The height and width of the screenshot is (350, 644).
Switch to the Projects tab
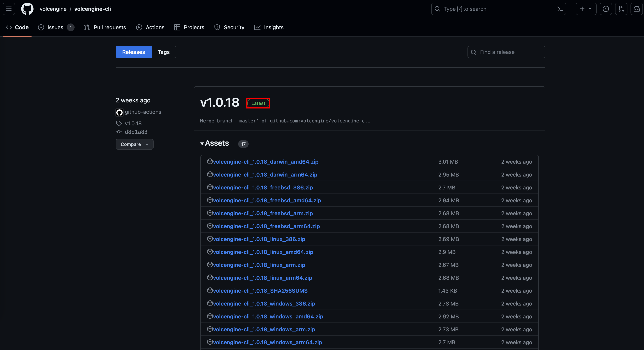click(189, 28)
